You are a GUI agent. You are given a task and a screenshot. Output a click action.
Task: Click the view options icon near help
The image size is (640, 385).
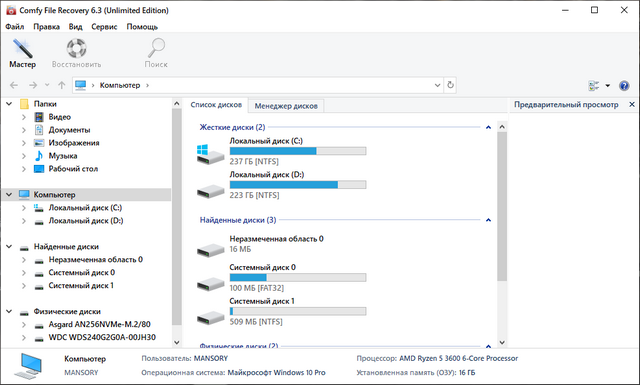(x=593, y=85)
